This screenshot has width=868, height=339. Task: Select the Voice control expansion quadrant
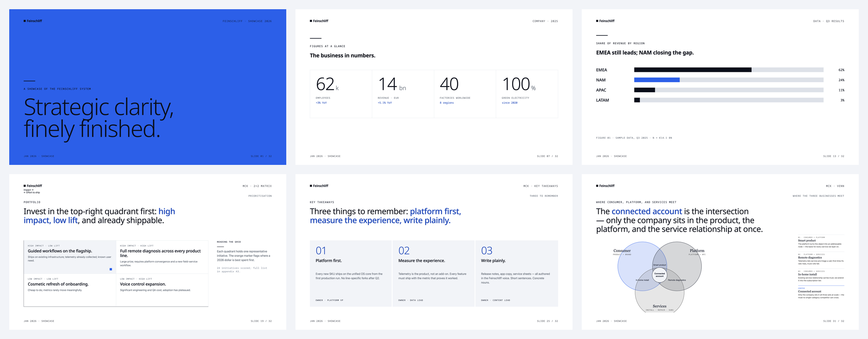pos(162,290)
